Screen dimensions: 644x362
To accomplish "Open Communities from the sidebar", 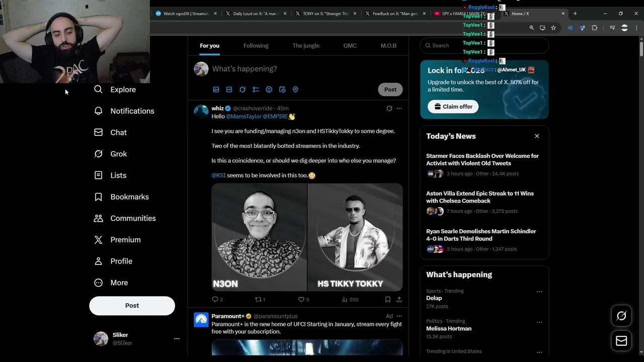I will (x=125, y=218).
